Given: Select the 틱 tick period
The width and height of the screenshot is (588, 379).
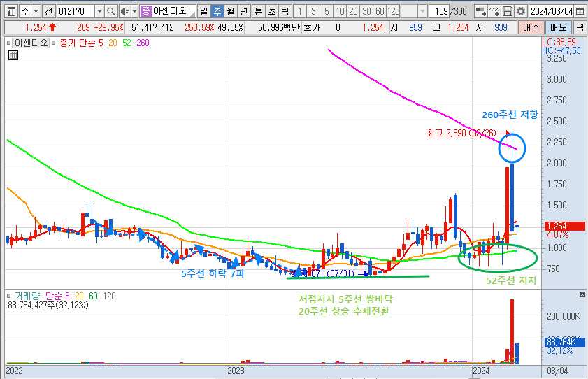Looking at the screenshot, I should tap(285, 11).
